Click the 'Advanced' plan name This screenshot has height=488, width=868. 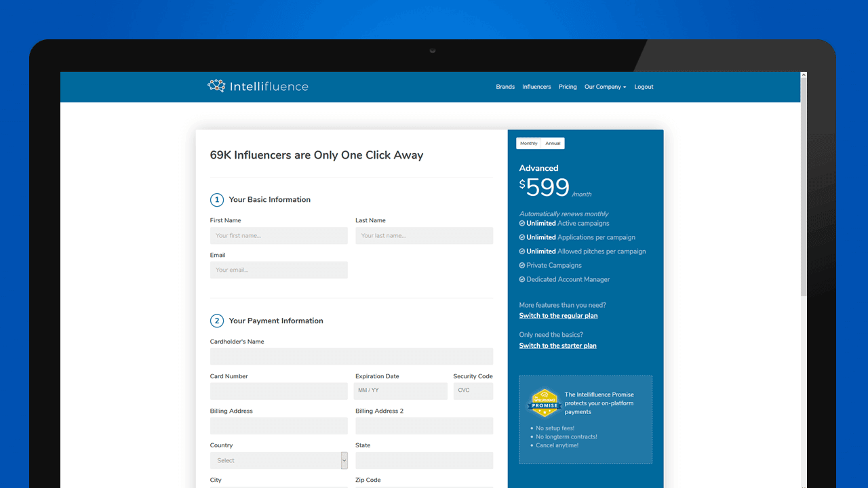coord(539,168)
